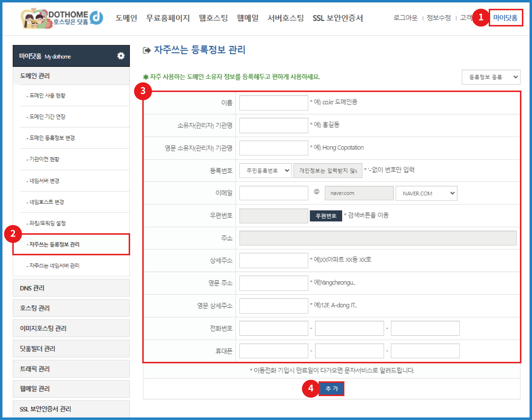Click the 마이닷홈 link at top right
The image size is (532, 420).
point(505,18)
